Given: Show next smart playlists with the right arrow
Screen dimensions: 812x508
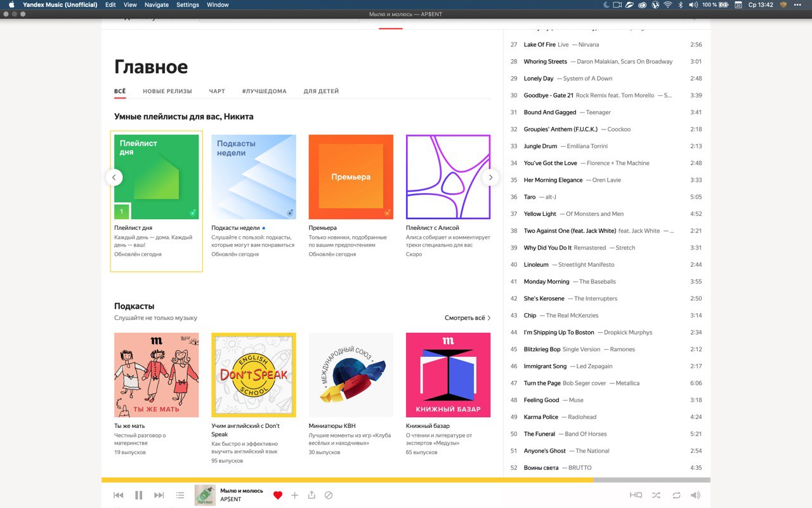Looking at the screenshot, I should pyautogui.click(x=490, y=178).
